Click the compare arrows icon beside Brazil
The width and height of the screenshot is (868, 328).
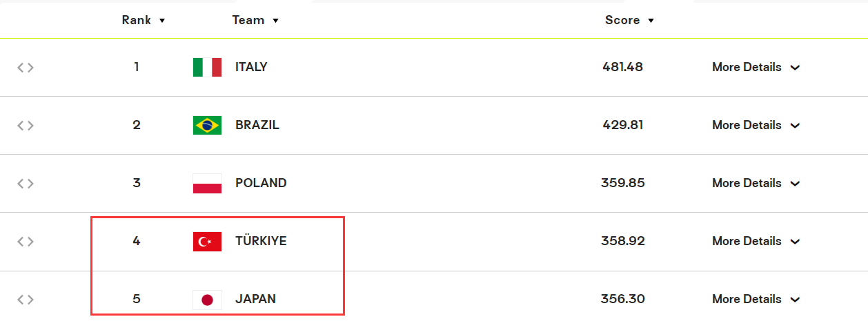(26, 125)
